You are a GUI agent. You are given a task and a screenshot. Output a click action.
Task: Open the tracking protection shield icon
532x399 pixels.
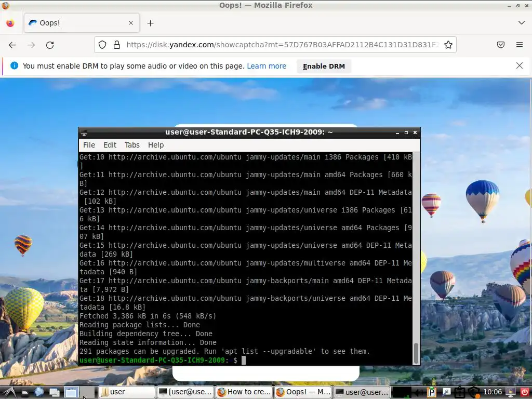[102, 45]
